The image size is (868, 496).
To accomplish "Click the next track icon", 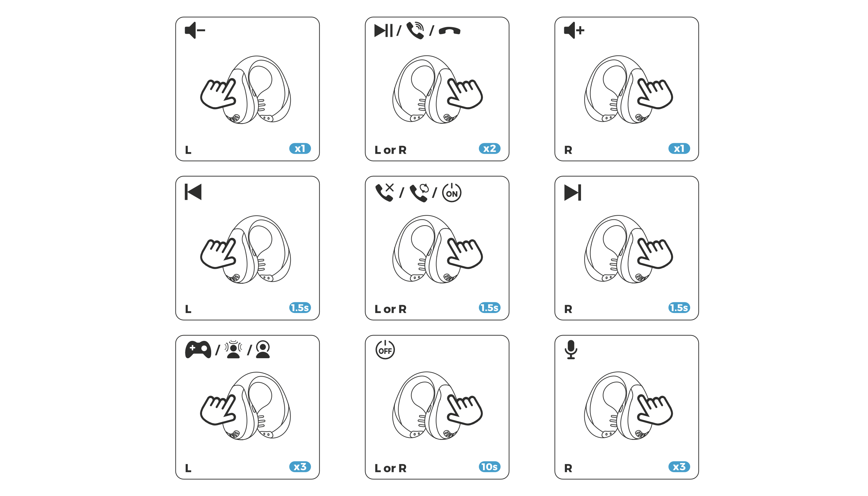I will 572,193.
